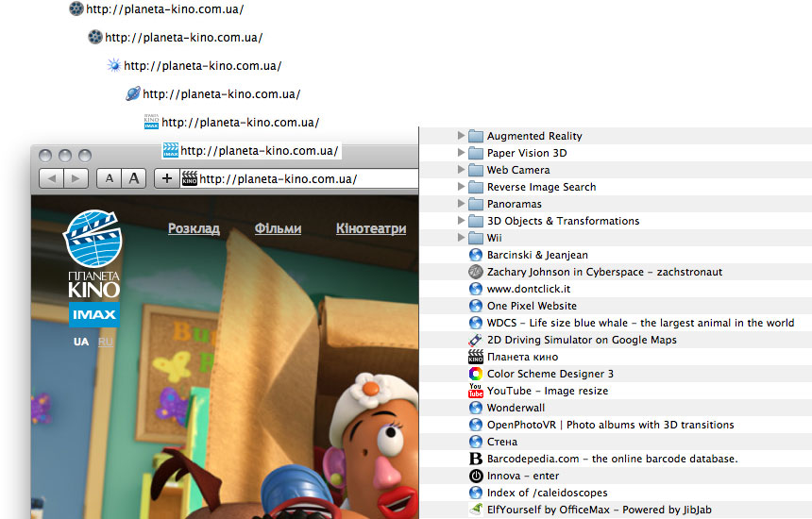Open the Index of /caleidoscopes bookmark
812x519 pixels.
547,493
